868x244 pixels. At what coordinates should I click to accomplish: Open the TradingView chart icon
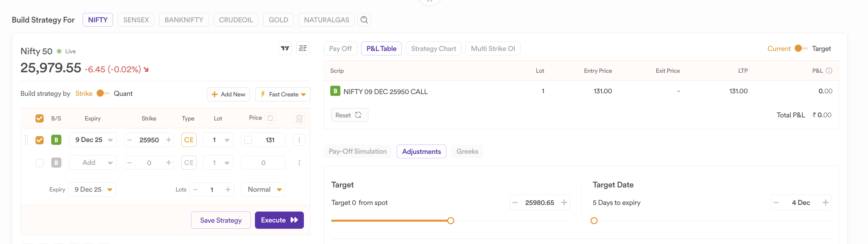(x=285, y=48)
